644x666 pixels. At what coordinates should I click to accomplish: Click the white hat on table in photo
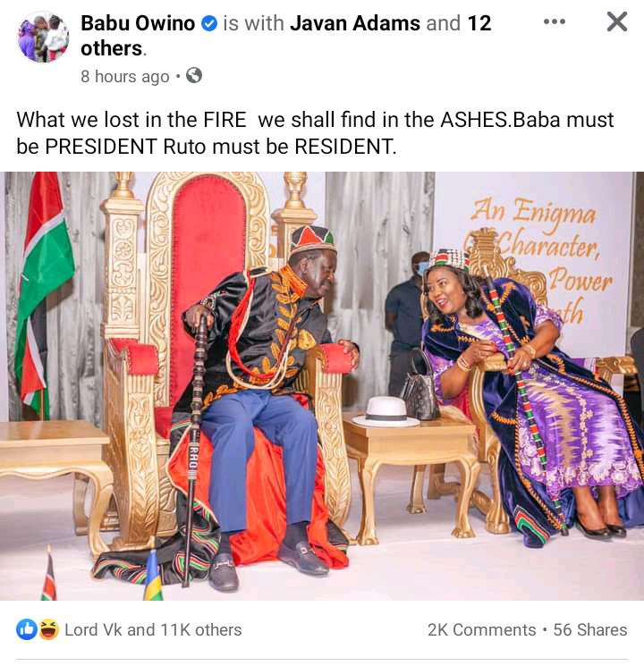coord(386,411)
